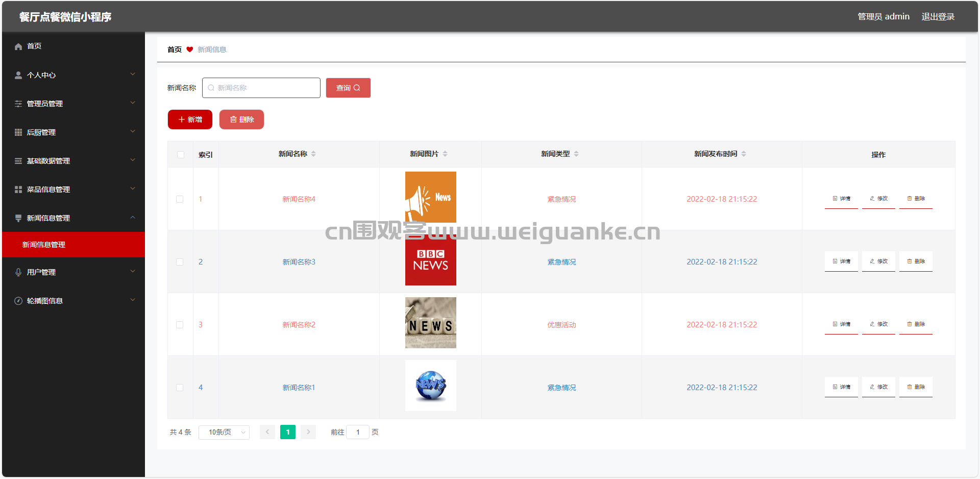980x479 pixels.
Task: Click the page jump number field
Action: point(358,432)
